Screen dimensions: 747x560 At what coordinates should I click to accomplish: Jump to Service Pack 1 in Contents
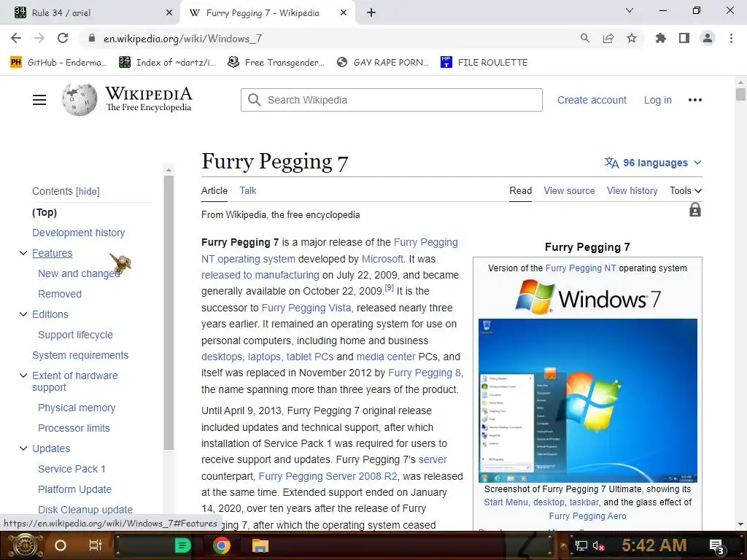[x=72, y=469]
